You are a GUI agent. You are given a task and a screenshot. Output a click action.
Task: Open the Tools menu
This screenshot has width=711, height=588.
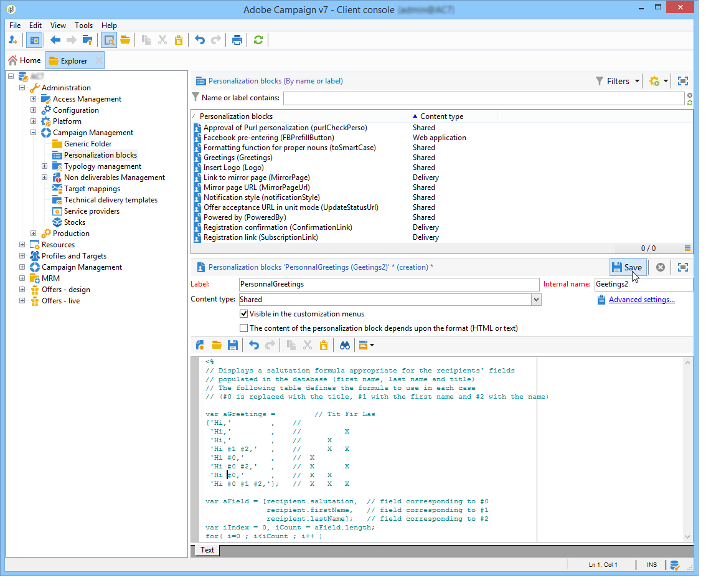(x=83, y=26)
